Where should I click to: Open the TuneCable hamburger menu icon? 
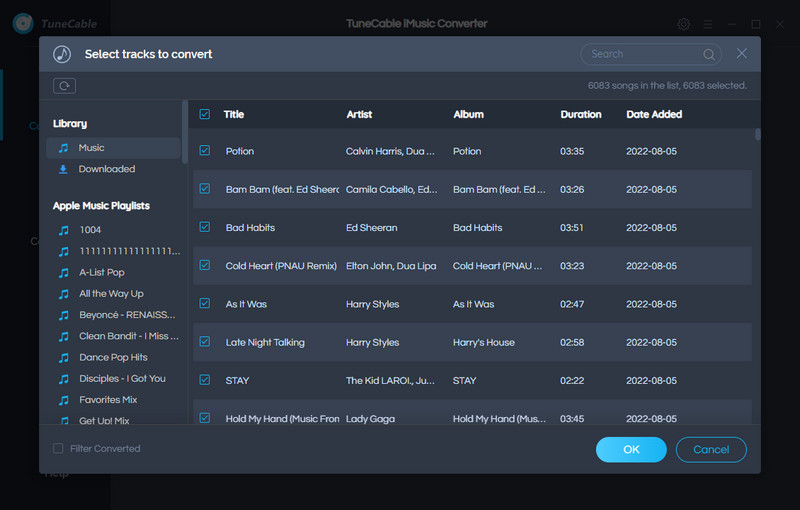[x=708, y=24]
